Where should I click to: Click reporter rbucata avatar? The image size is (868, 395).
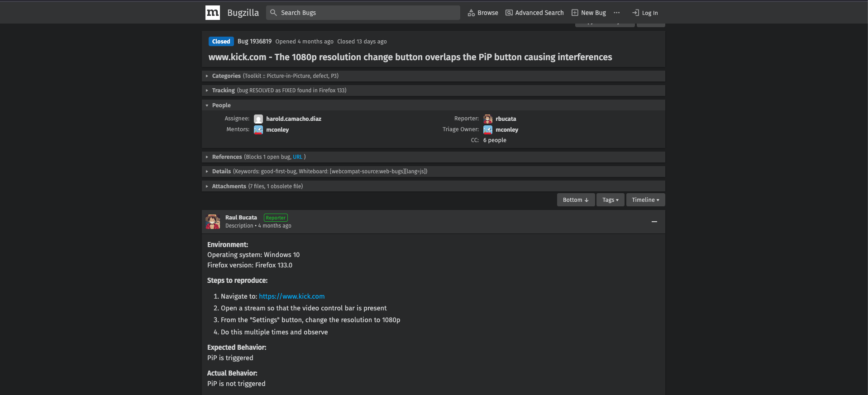[488, 119]
